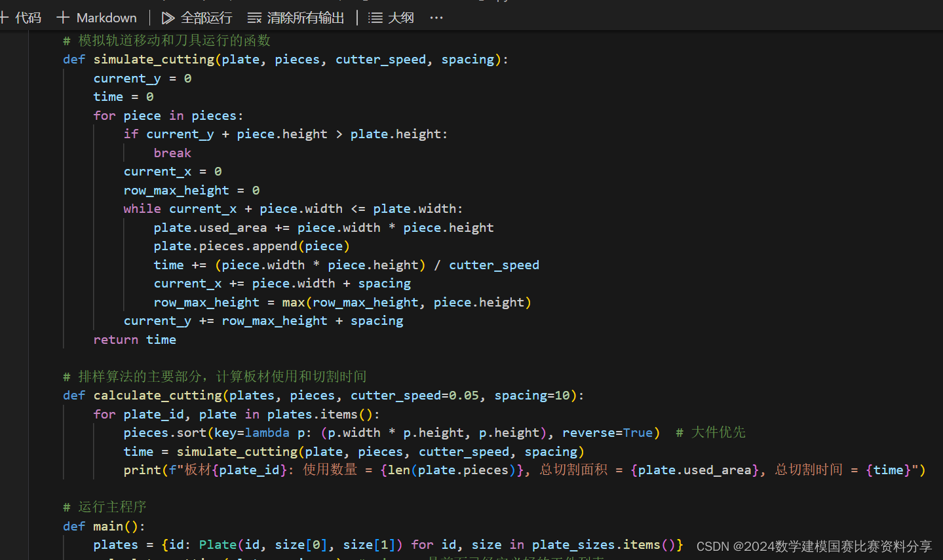Click the 'while current_x + piece.width' line

pyautogui.click(x=293, y=209)
